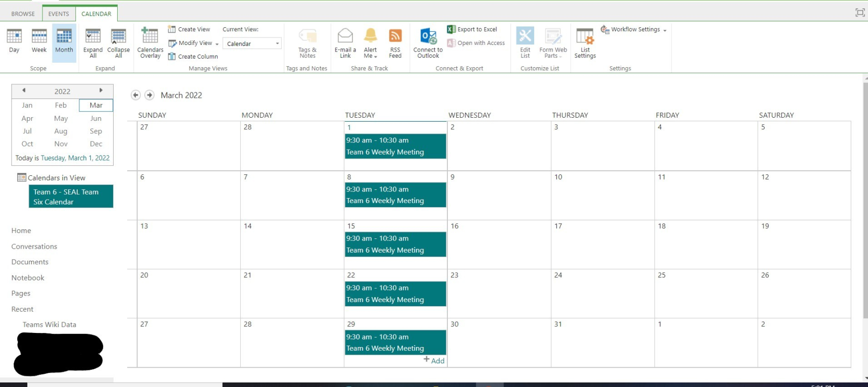Click Tuesday, March 1, 2022 link
868x387 pixels.
[x=75, y=158]
